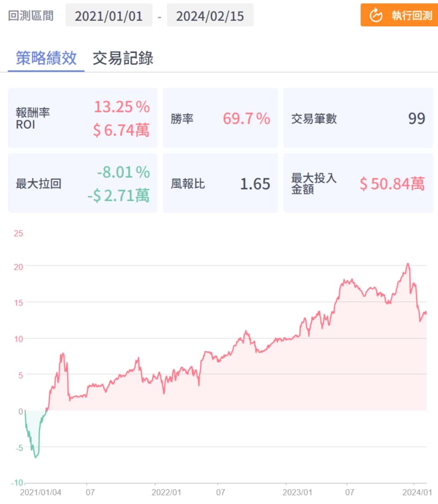The image size is (438, 504).
Task: Click the 最大拉回 stat card
Action: (83, 183)
